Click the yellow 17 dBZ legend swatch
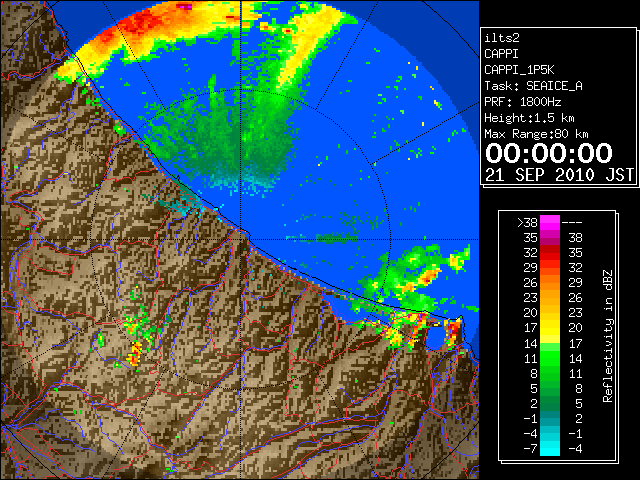Image resolution: width=640 pixels, height=480 pixels. click(x=549, y=328)
